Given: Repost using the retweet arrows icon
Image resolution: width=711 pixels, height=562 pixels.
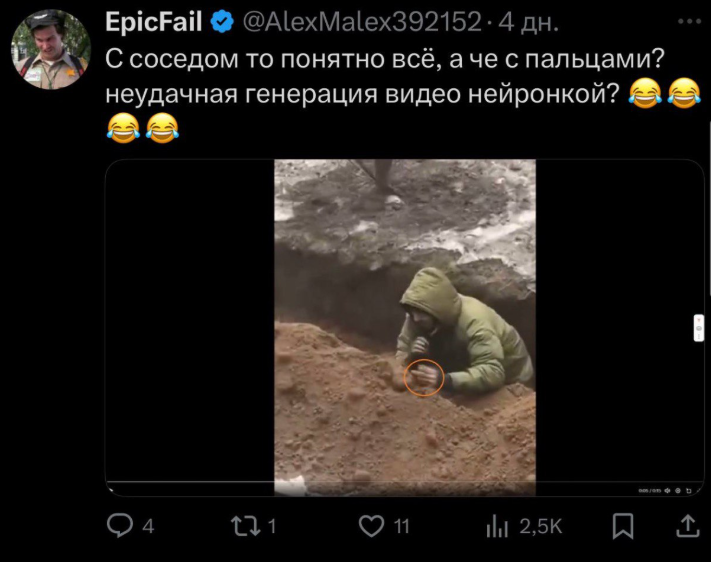Looking at the screenshot, I should click(x=245, y=526).
